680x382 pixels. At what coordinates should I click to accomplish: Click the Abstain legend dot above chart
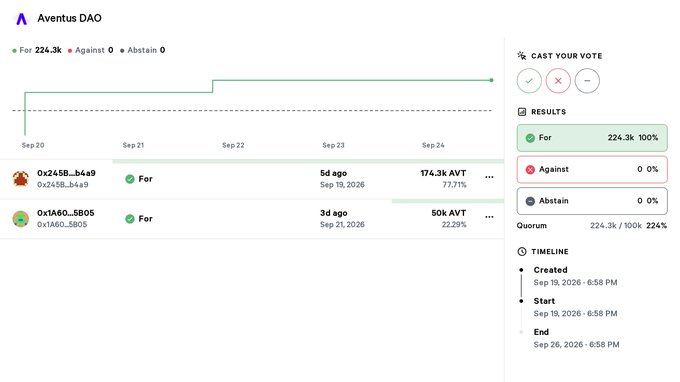click(122, 51)
